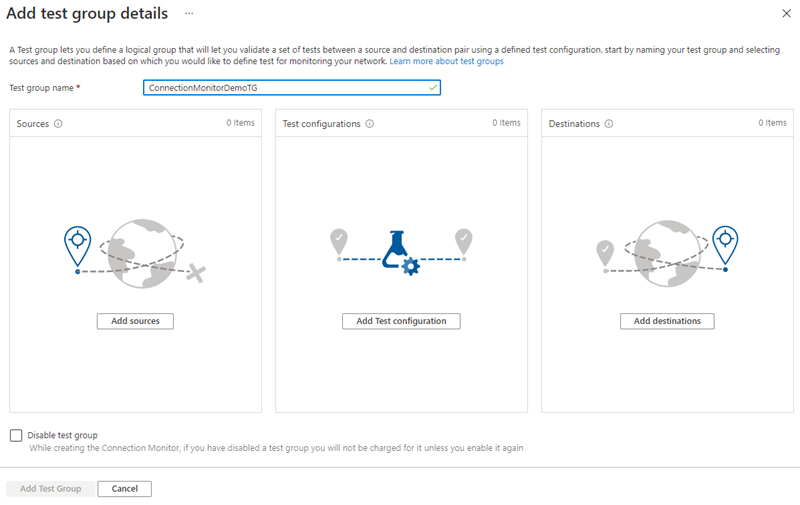
Task: Click the Add Test Group button
Action: pyautogui.click(x=50, y=489)
